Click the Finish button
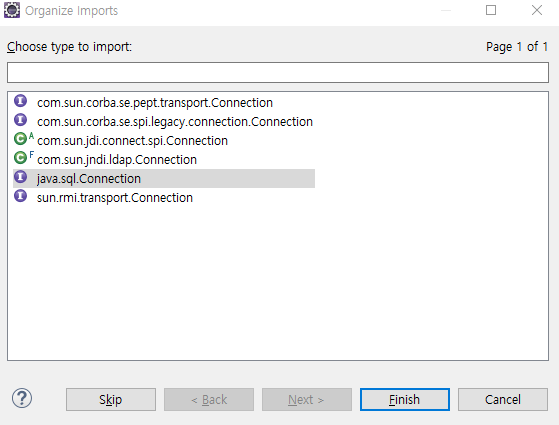The width and height of the screenshot is (559, 425). click(x=405, y=399)
